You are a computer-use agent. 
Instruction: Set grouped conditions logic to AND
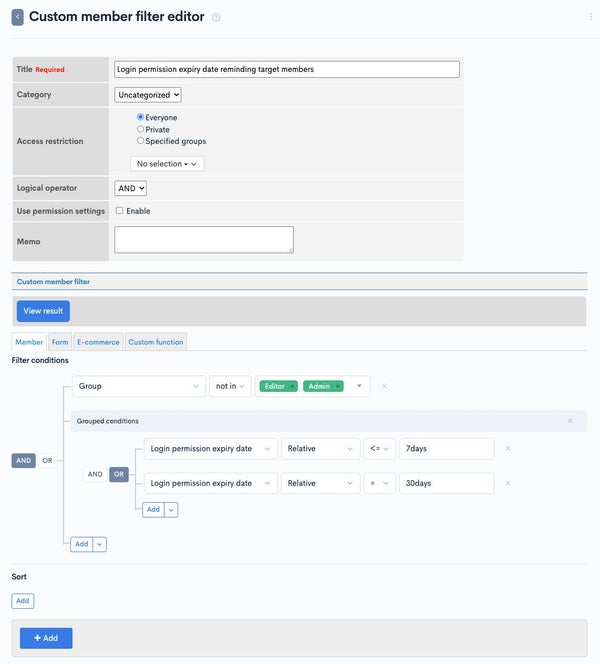[95, 474]
